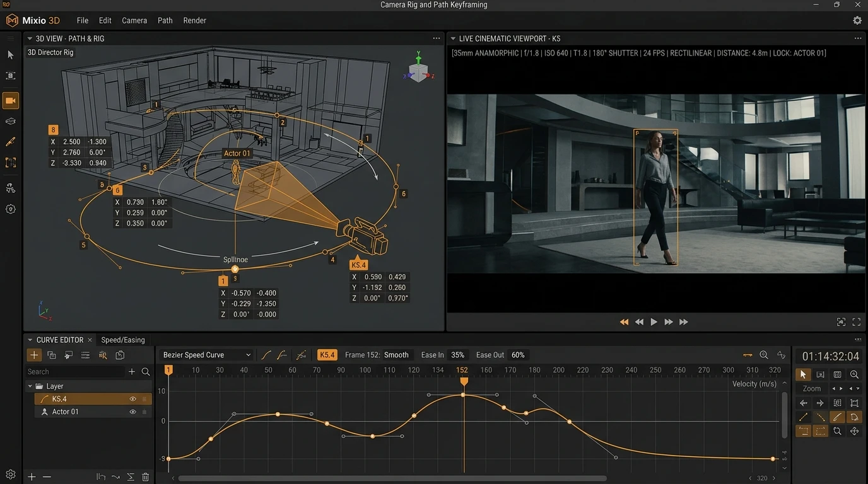Click the orientation axis gizmo in 3D view

pyautogui.click(x=418, y=67)
